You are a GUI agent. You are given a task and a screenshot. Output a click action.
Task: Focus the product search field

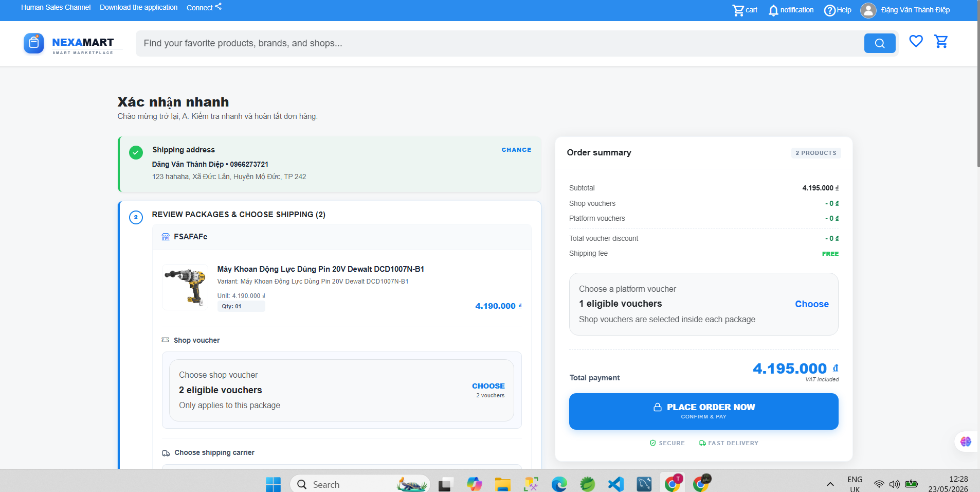tap(499, 43)
